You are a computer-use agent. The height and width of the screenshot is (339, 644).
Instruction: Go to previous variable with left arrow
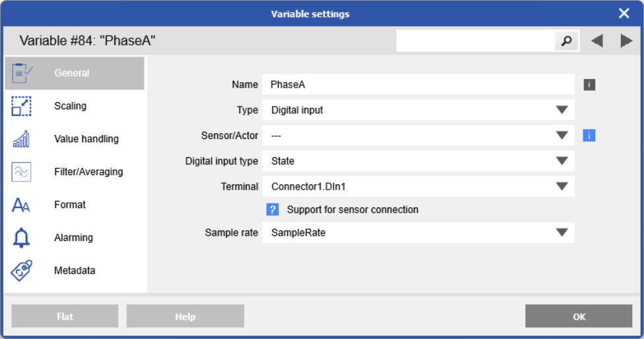597,41
